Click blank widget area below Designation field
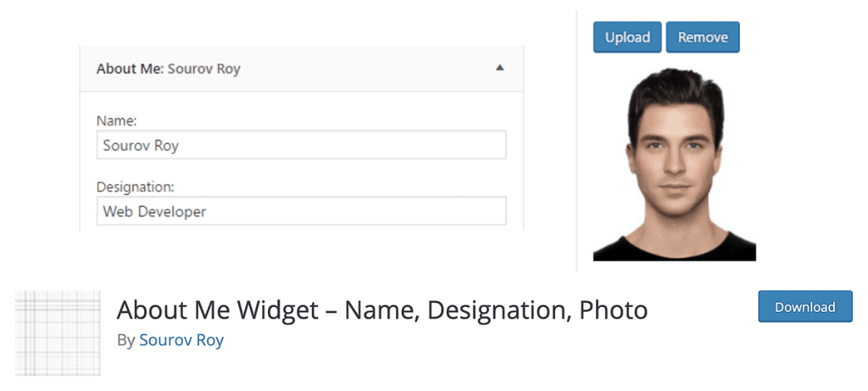The image size is (868, 391). [x=301, y=227]
